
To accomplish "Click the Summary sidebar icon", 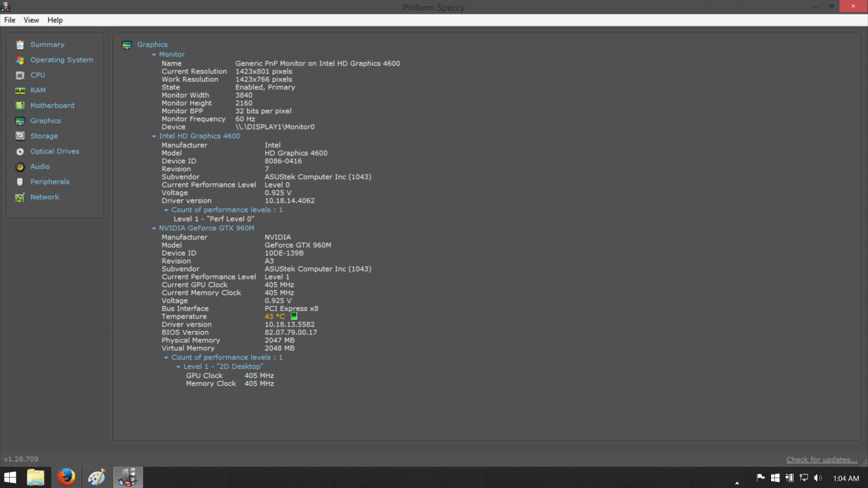I will point(20,45).
